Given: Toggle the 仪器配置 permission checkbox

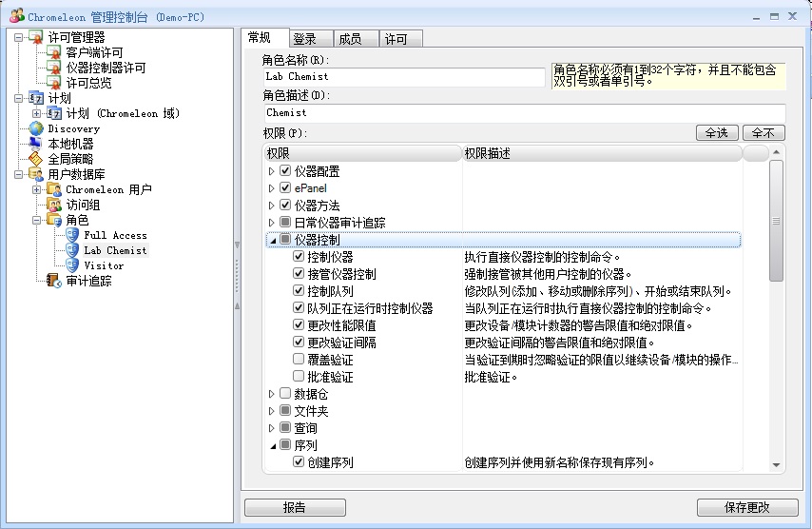Looking at the screenshot, I should coord(285,170).
